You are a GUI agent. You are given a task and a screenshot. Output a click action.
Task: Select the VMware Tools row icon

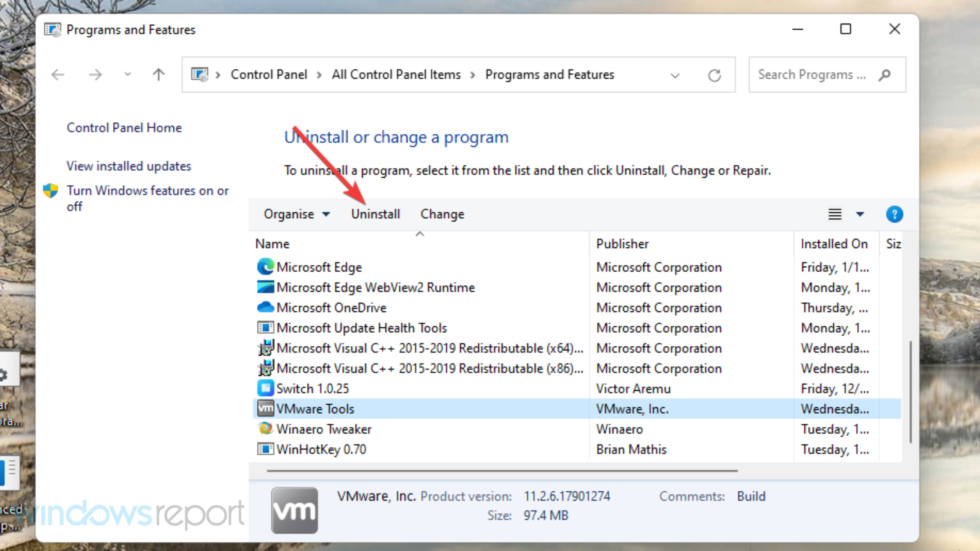point(265,409)
